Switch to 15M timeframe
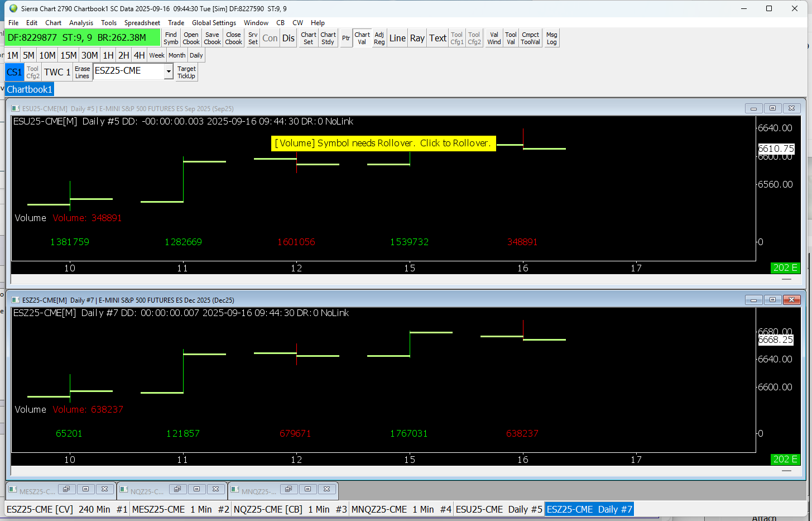Image resolution: width=812 pixels, height=521 pixels. [x=69, y=55]
